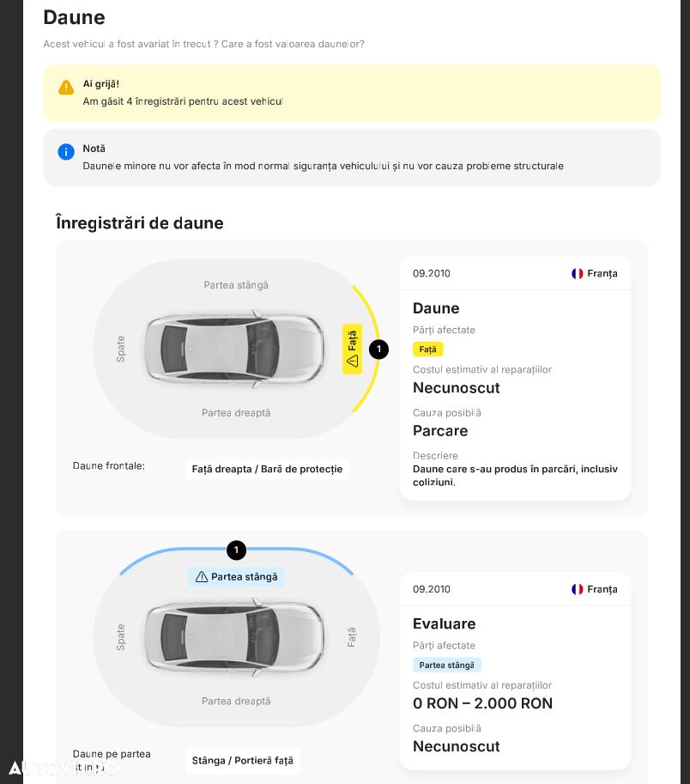Click the black marker on the front arc
The width and height of the screenshot is (690, 784).
click(378, 349)
